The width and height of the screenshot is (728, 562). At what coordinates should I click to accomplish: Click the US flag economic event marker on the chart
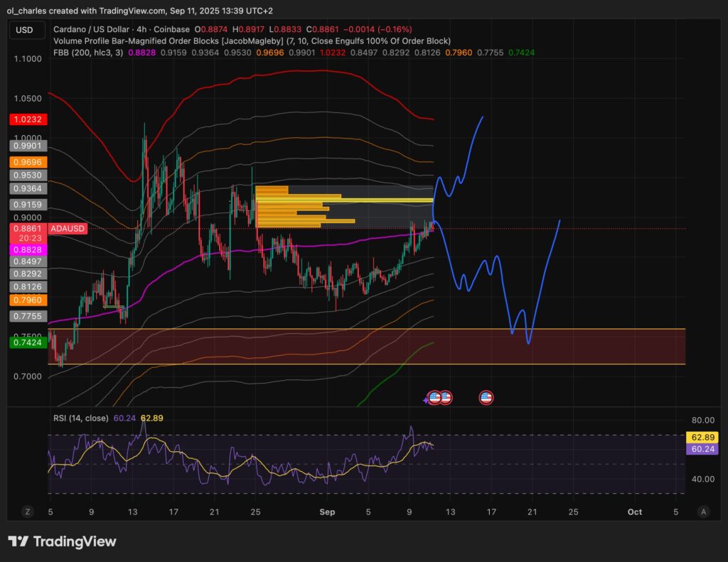485,397
